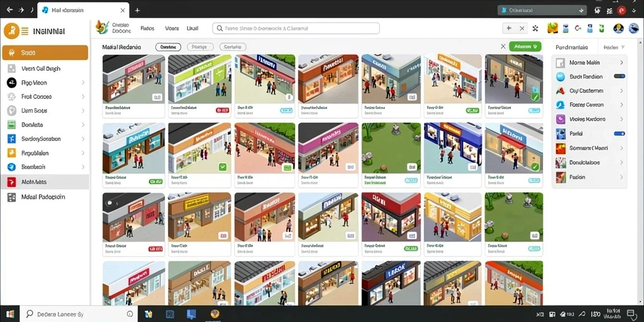This screenshot has height=322, width=644.
Task: Click the Sortghp filter chip
Action: tap(233, 47)
